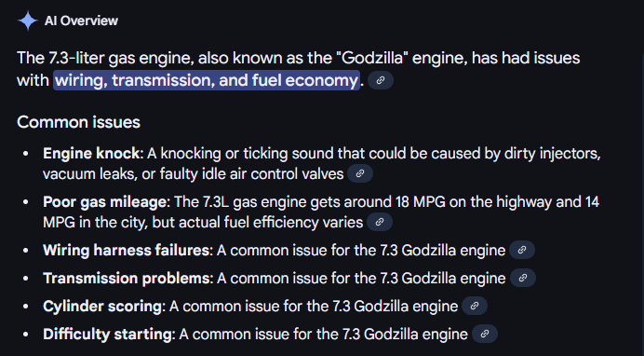Open source link icon for Difficulty starting
The height and width of the screenshot is (356, 644).
(485, 334)
